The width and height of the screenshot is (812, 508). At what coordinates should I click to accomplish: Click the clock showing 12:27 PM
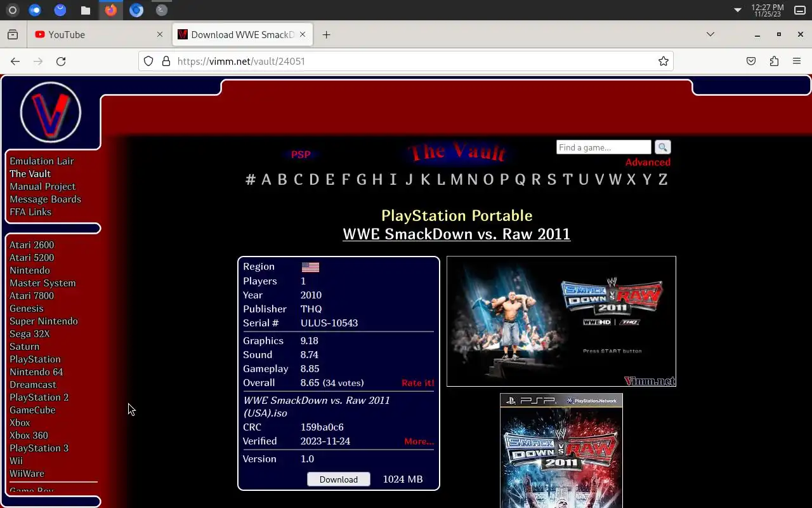click(x=767, y=10)
